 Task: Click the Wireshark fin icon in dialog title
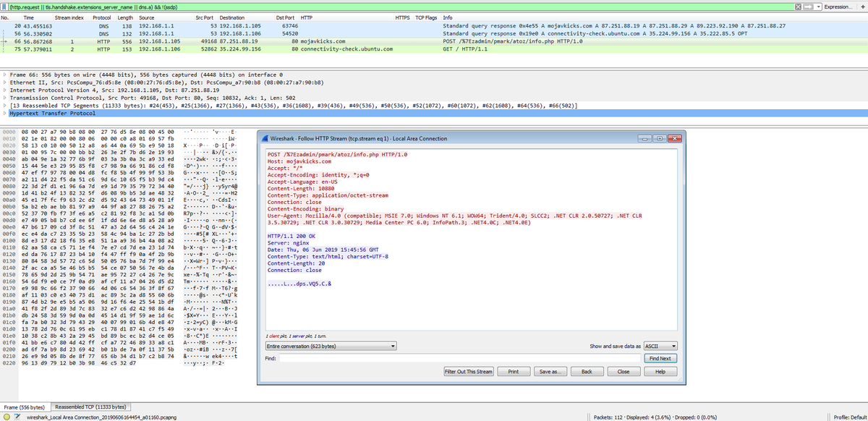pos(264,137)
